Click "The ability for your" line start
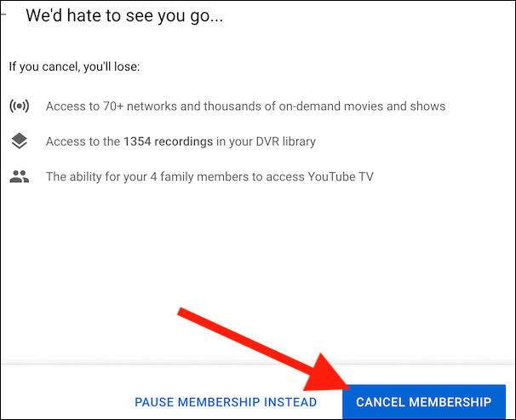The height and width of the screenshot is (420, 516). tap(96, 176)
